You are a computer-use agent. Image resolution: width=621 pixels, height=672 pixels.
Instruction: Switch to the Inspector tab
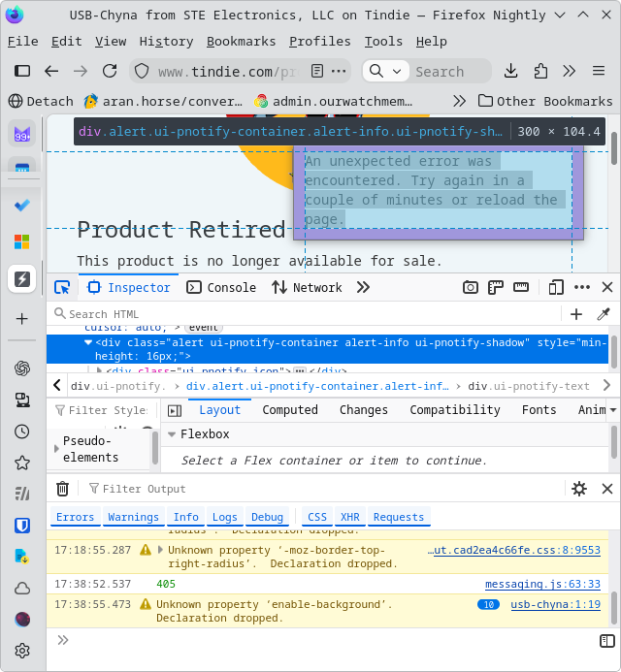(129, 288)
